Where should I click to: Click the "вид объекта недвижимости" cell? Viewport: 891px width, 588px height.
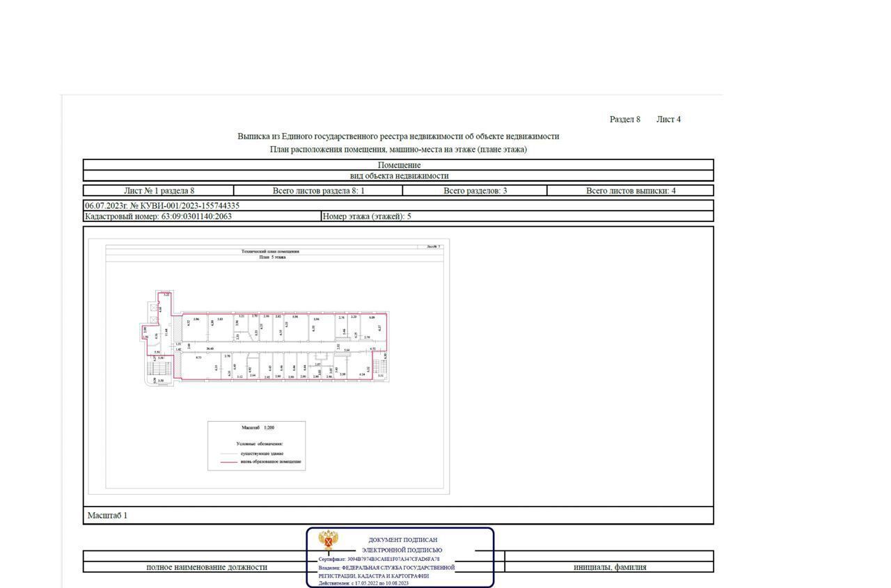399,176
